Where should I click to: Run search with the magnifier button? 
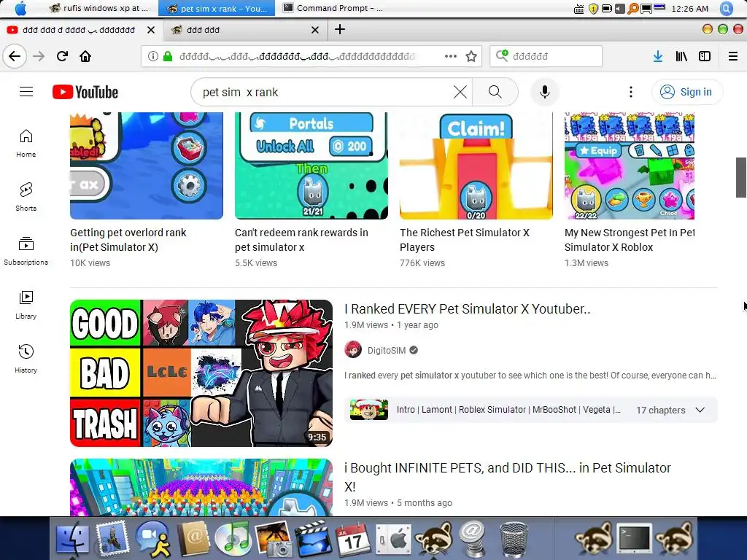495,92
